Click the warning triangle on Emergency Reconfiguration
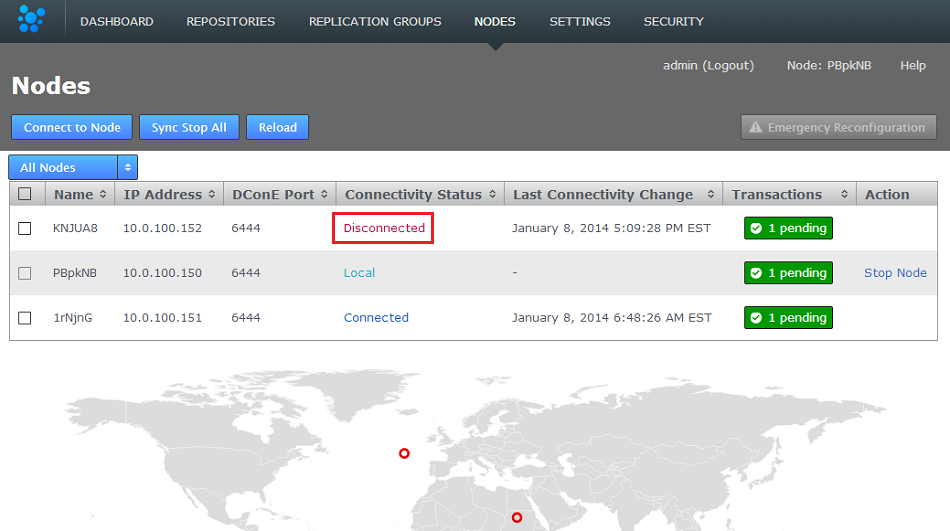Image resolution: width=950 pixels, height=531 pixels. coord(756,127)
